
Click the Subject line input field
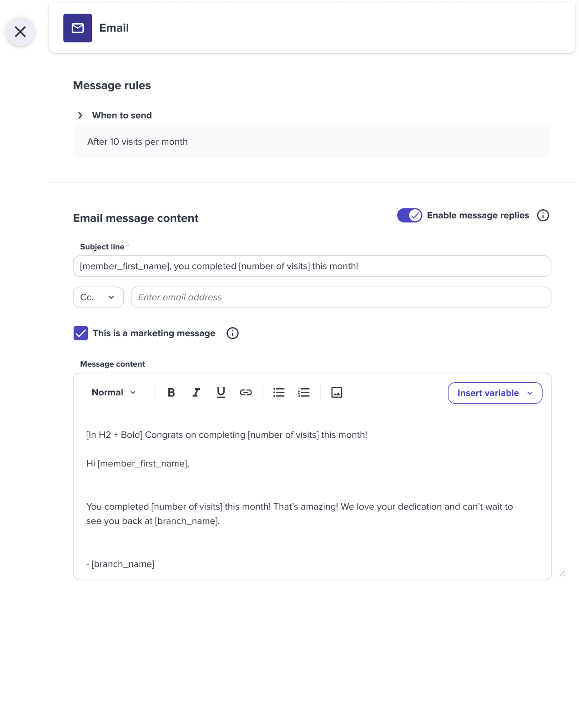312,266
